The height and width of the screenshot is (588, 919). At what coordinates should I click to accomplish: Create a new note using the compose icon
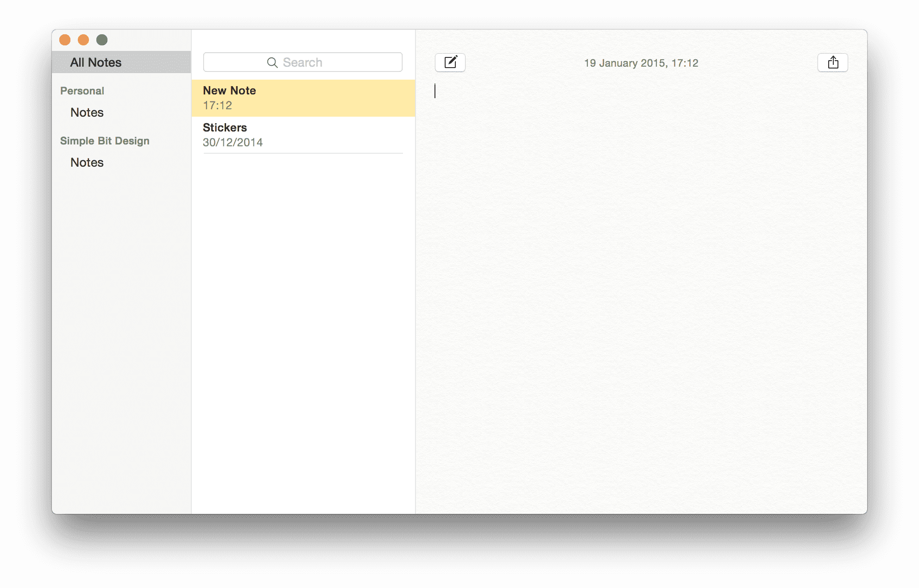tap(450, 62)
